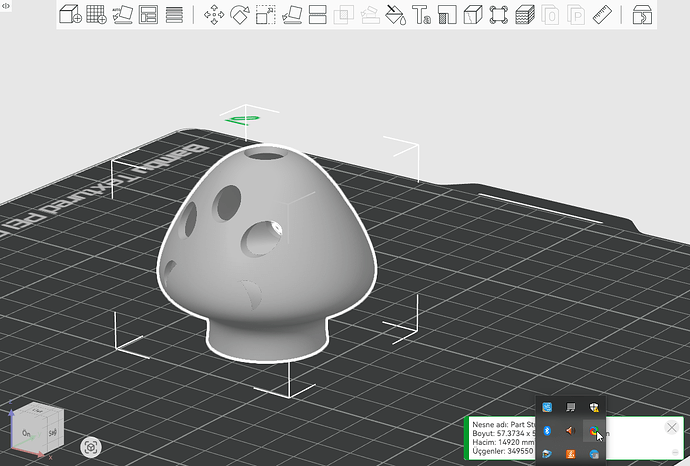Select the paint bucket color painting tool
This screenshot has width=690, height=466.
[x=395, y=15]
